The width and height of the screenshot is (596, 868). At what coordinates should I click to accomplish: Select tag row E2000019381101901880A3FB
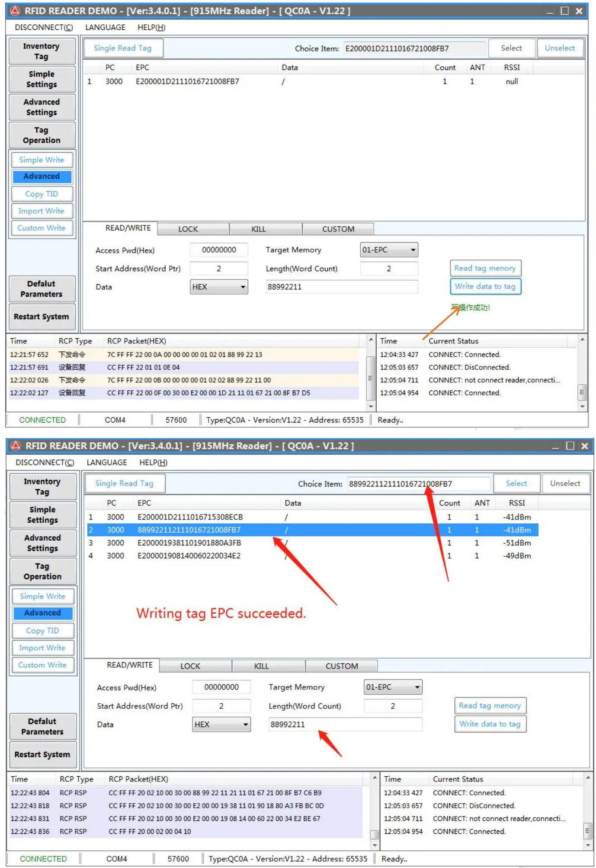click(312, 543)
